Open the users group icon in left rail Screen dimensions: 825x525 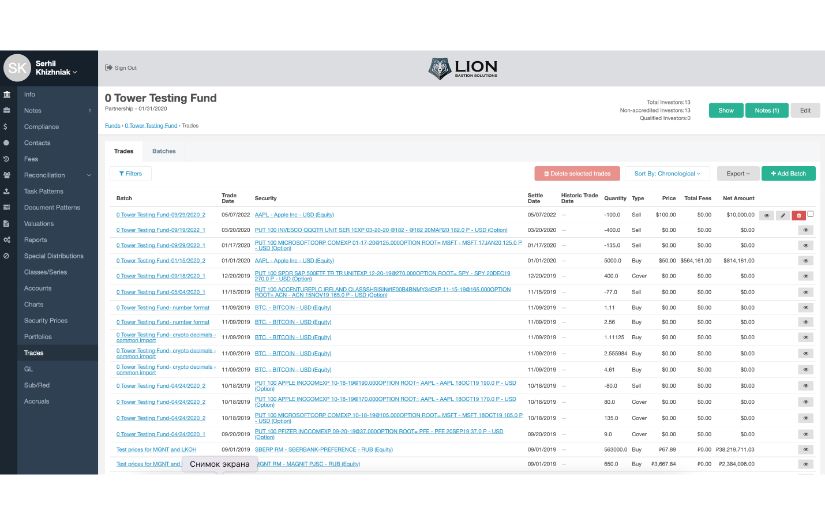tap(6, 175)
